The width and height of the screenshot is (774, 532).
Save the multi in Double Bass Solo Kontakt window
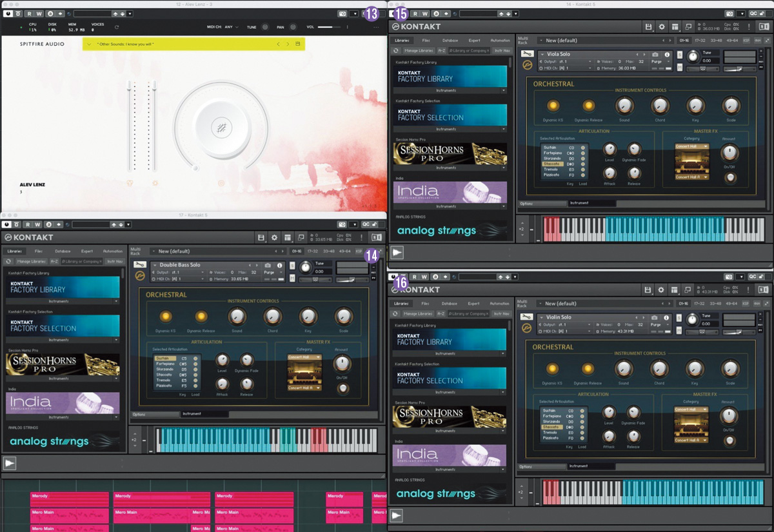pos(261,238)
